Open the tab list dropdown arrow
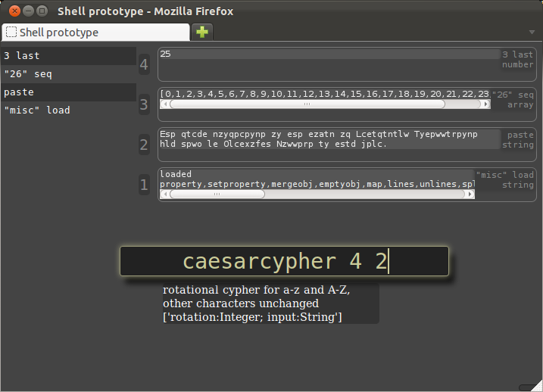 tap(532, 33)
